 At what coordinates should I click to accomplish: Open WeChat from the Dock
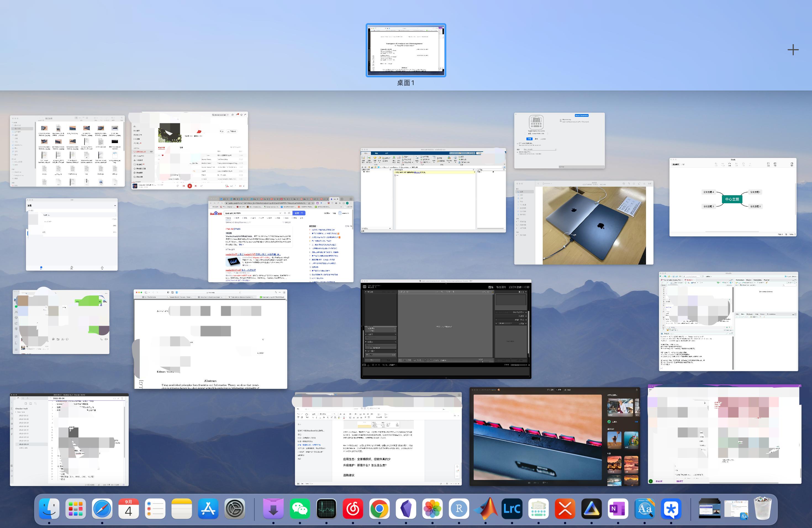tap(300, 509)
